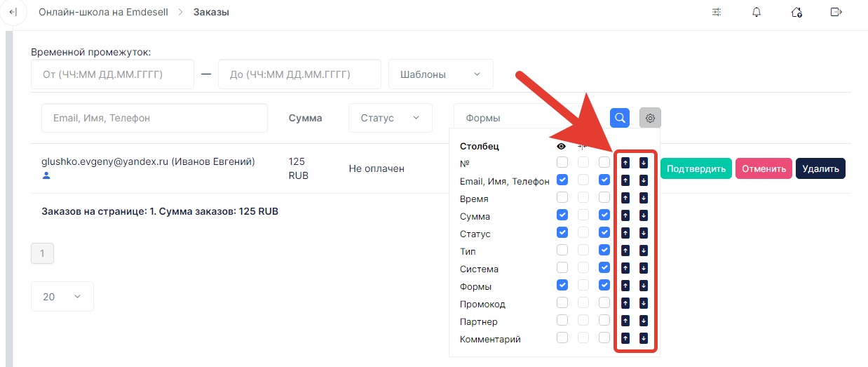Collapse sidebar with the back arrow icon
The image size is (868, 367).
(13, 12)
